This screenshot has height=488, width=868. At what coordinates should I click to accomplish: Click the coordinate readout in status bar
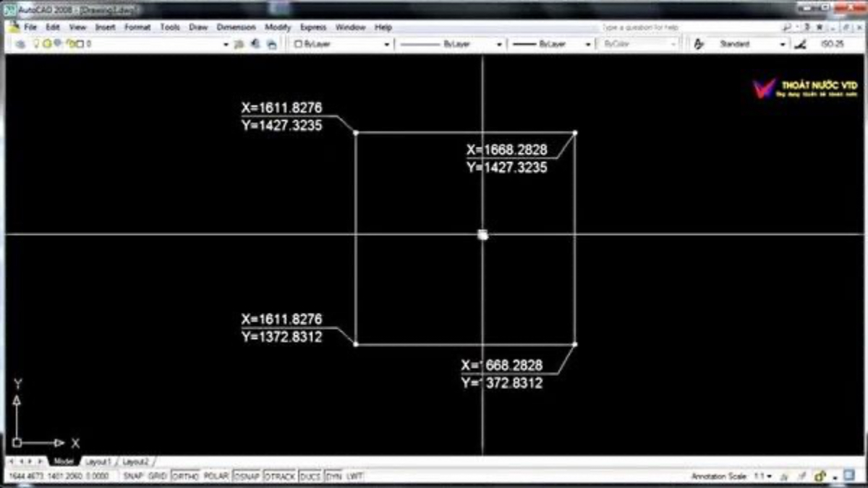click(59, 476)
